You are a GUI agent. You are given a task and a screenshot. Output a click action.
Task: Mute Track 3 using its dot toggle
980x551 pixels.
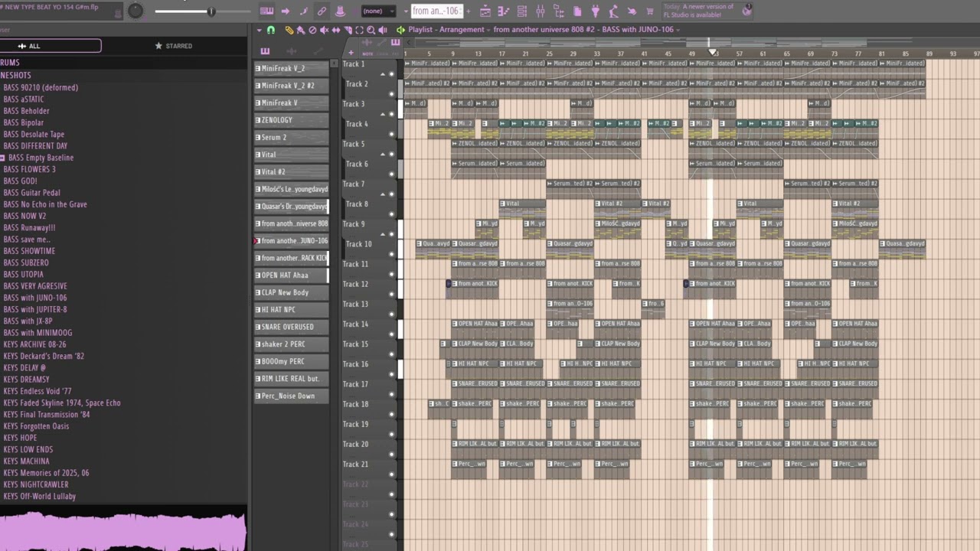tap(391, 113)
